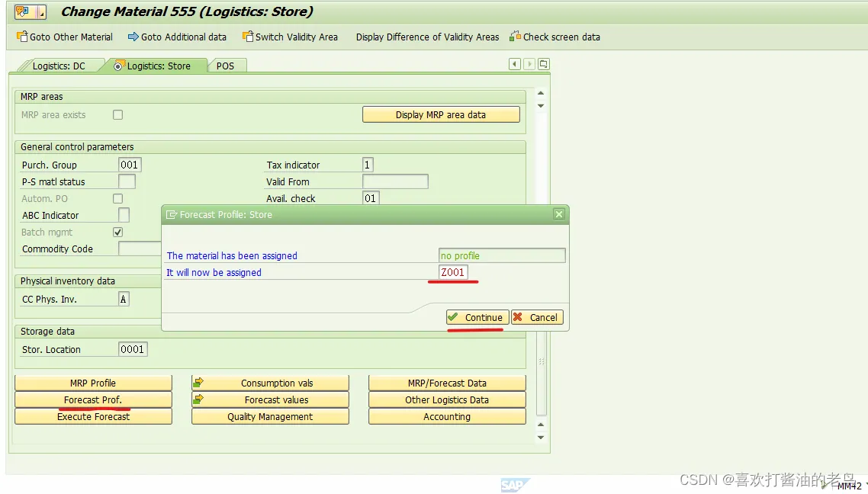
Task: Run Check screen data
Action: point(555,37)
